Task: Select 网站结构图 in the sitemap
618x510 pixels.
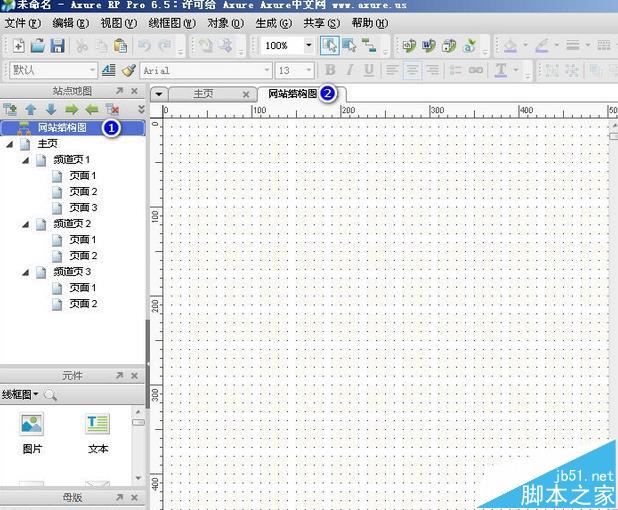Action: pos(73,128)
